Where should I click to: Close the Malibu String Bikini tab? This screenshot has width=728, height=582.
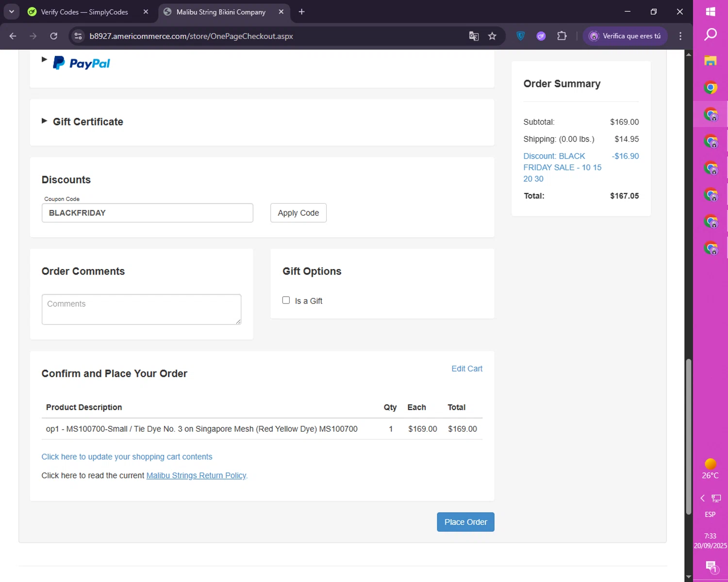[x=281, y=12]
